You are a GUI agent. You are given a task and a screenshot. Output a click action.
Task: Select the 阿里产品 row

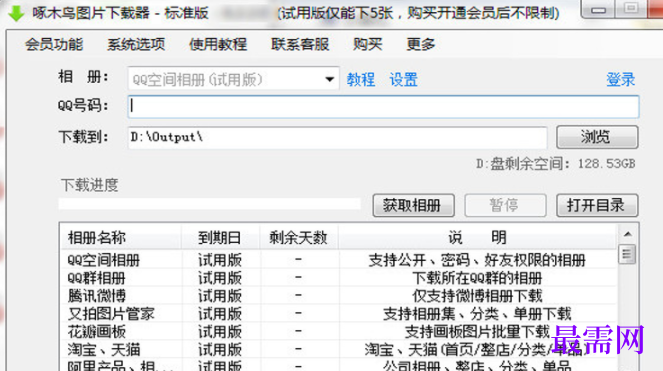tap(337, 365)
